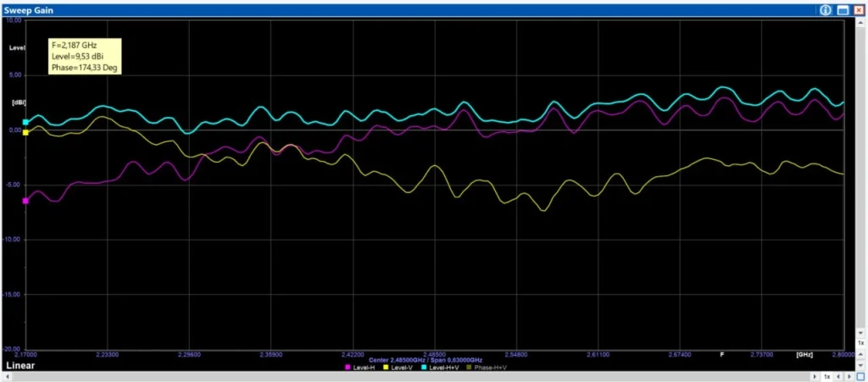868x382 pixels.
Task: Click the [GHz] unit label
Action: tap(804, 354)
